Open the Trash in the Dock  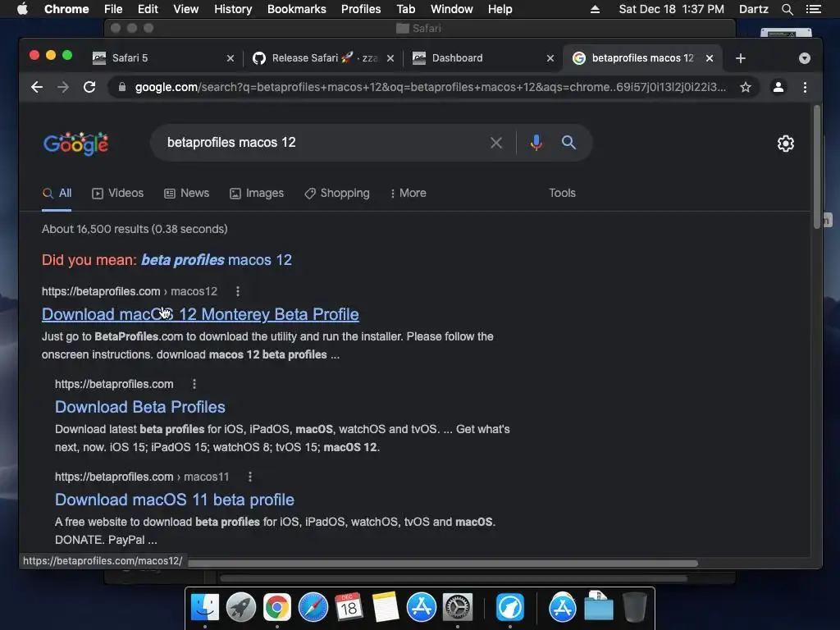[635, 607]
